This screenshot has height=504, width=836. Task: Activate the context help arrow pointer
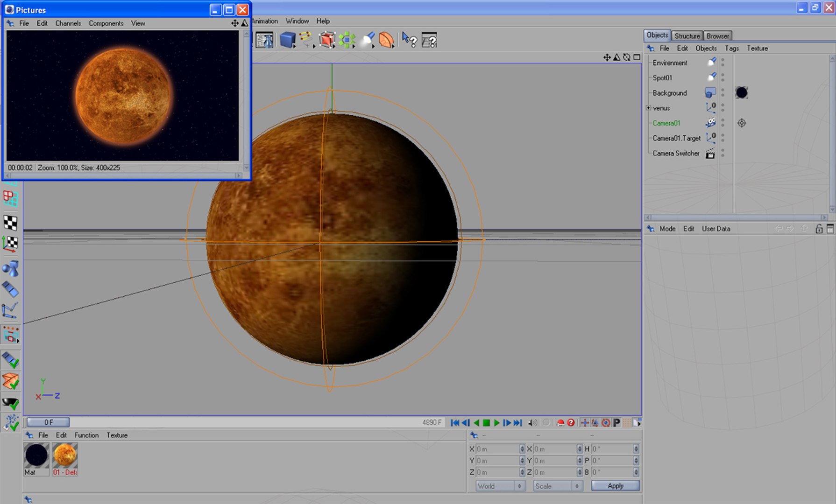pyautogui.click(x=409, y=40)
